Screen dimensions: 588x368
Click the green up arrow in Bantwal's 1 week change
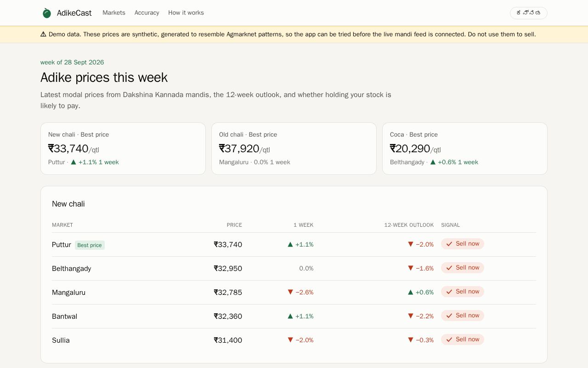(290, 316)
